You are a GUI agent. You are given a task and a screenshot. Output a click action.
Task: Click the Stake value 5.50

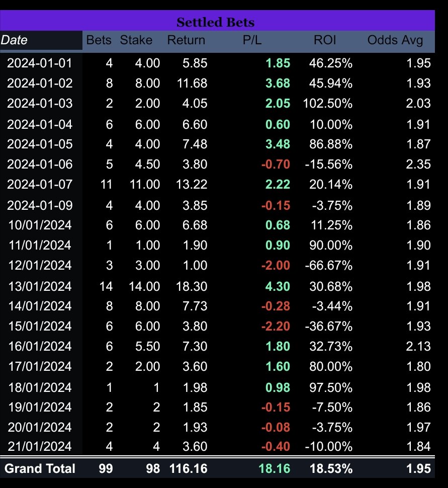147,347
